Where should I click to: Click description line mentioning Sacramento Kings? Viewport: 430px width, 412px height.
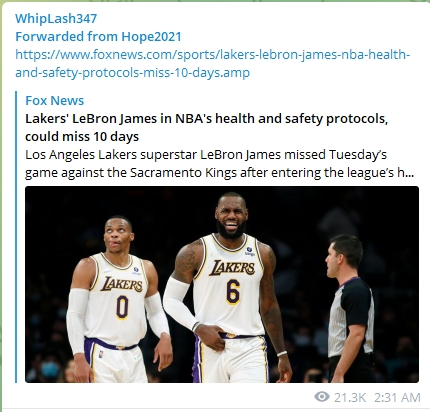220,173
